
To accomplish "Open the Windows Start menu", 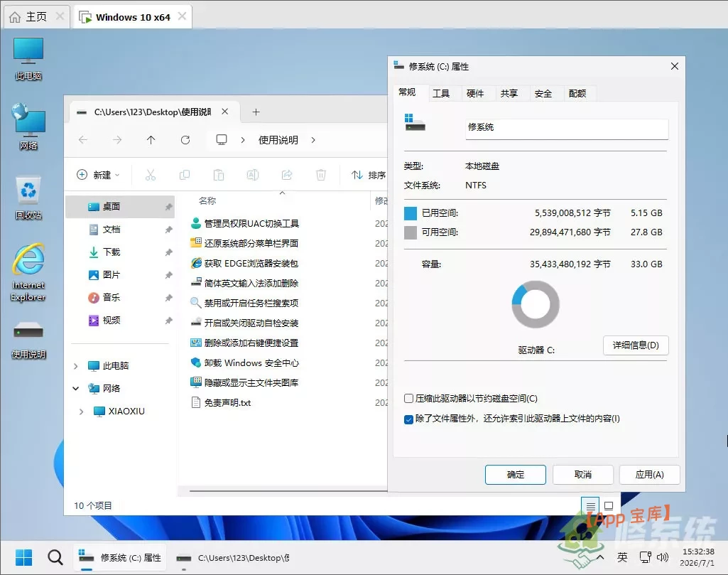I will coord(23,557).
